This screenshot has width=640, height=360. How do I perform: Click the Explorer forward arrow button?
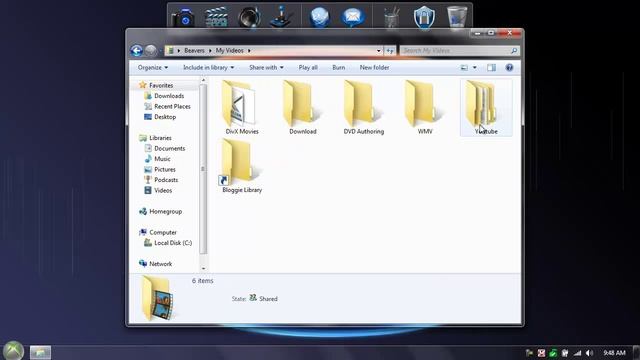coord(151,51)
